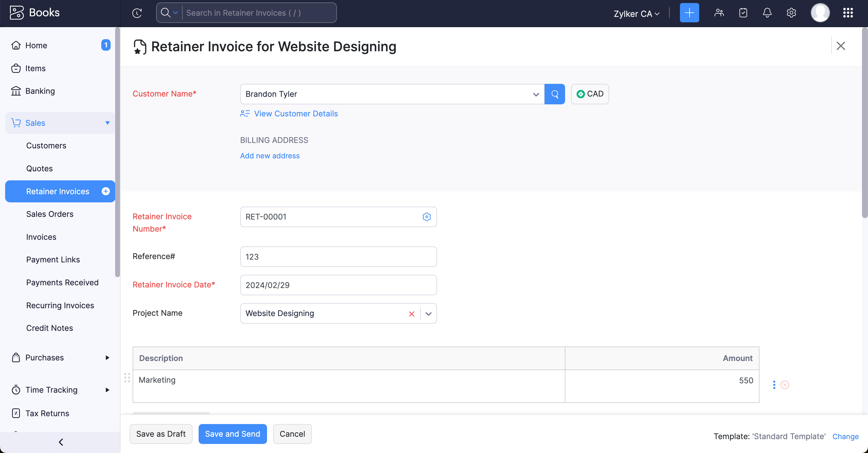Click the Save and Send button
Image resolution: width=868 pixels, height=453 pixels.
click(232, 434)
